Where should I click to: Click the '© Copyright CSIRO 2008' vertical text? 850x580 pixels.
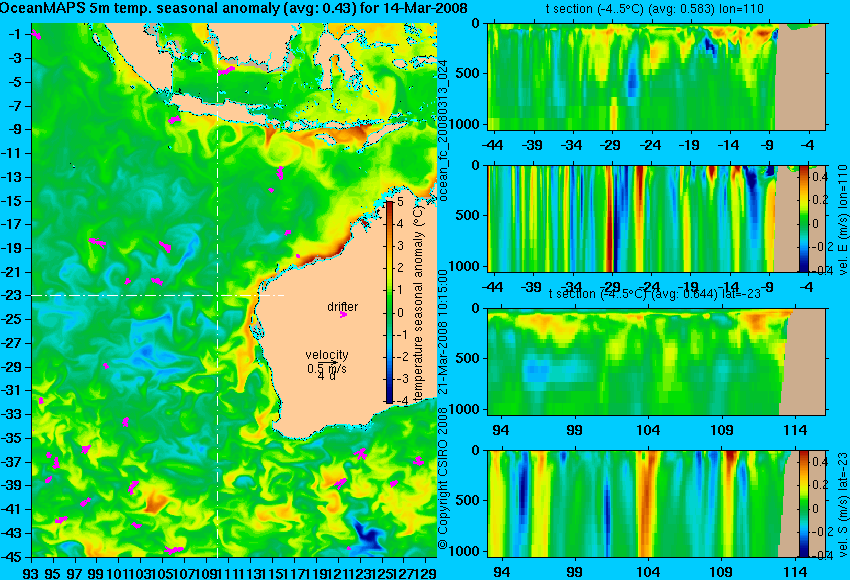(x=443, y=479)
